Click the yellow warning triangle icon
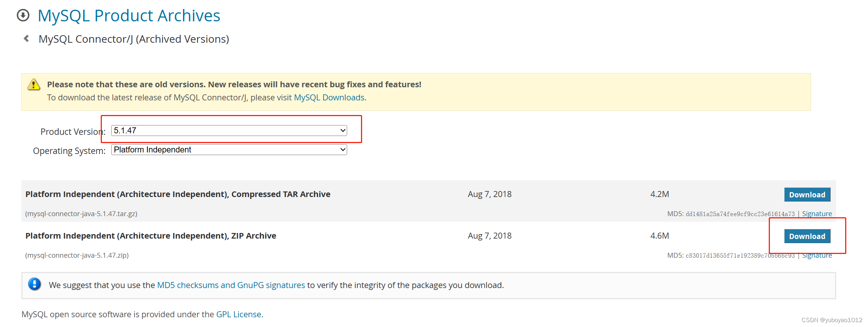Viewport: 868px width, 327px height. click(x=34, y=84)
